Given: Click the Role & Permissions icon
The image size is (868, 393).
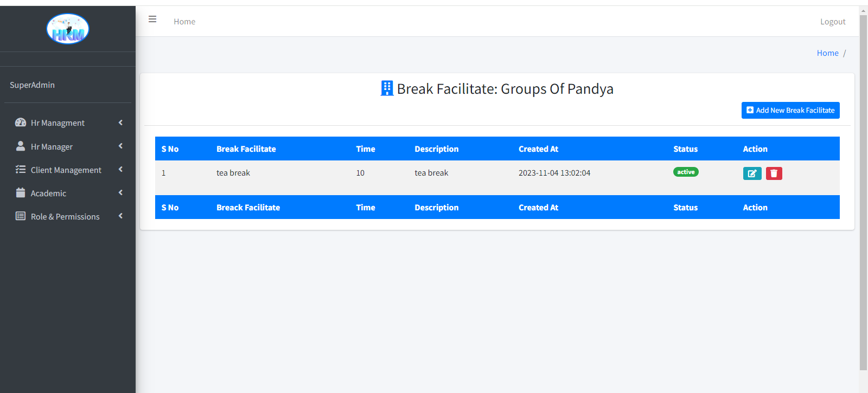Looking at the screenshot, I should pyautogui.click(x=21, y=216).
